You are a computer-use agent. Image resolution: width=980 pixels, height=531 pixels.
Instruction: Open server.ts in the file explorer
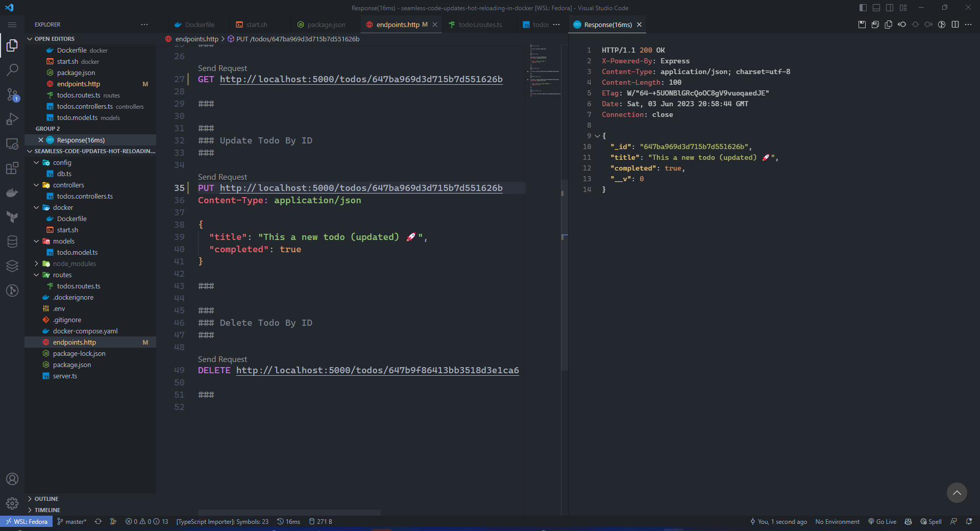65,376
